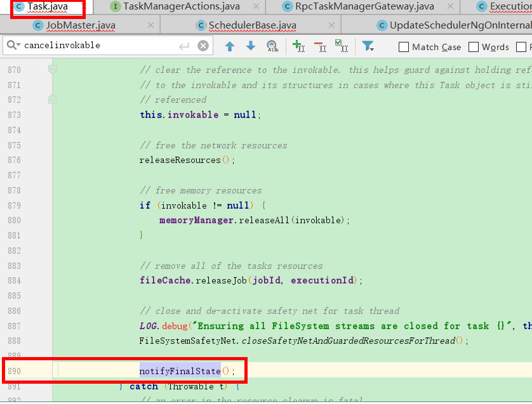Click the '// referenced' comment line
Viewport: 532px width, 404px height.
click(x=173, y=100)
